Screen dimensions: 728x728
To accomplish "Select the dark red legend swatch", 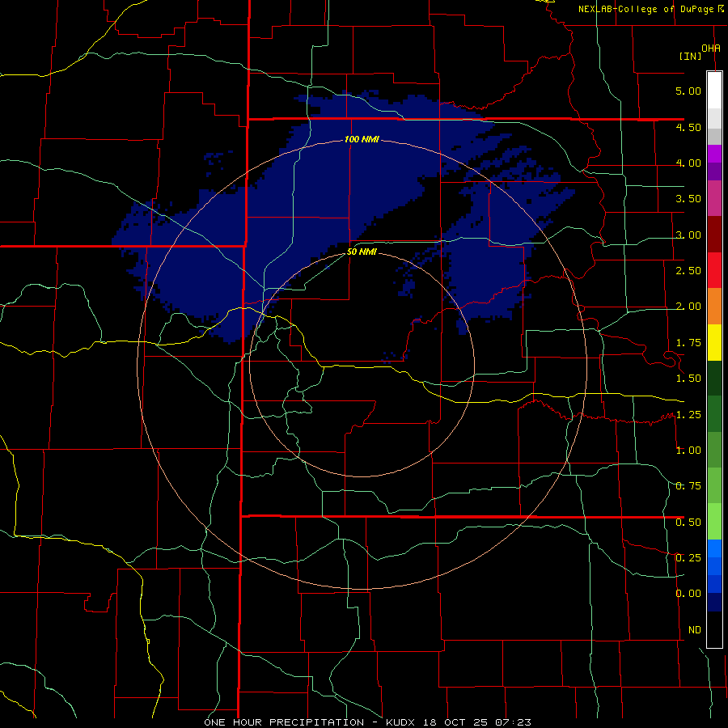I will 714,235.
